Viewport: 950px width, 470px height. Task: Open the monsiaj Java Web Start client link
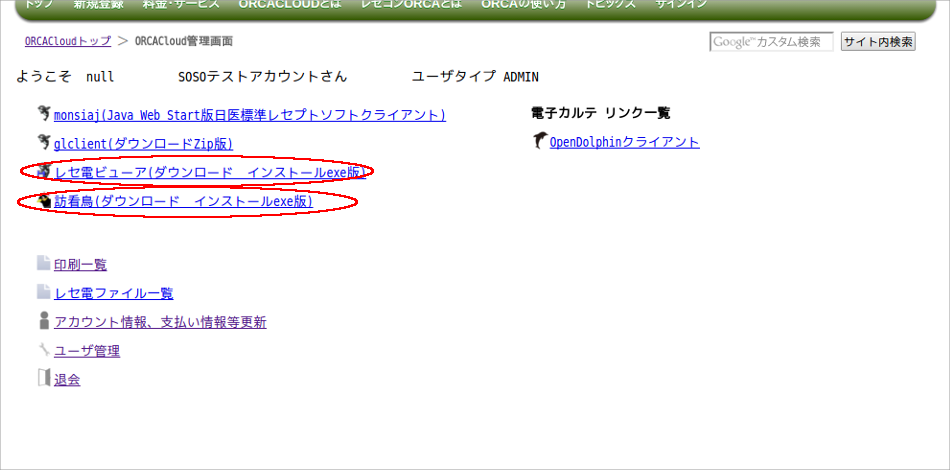point(250,114)
